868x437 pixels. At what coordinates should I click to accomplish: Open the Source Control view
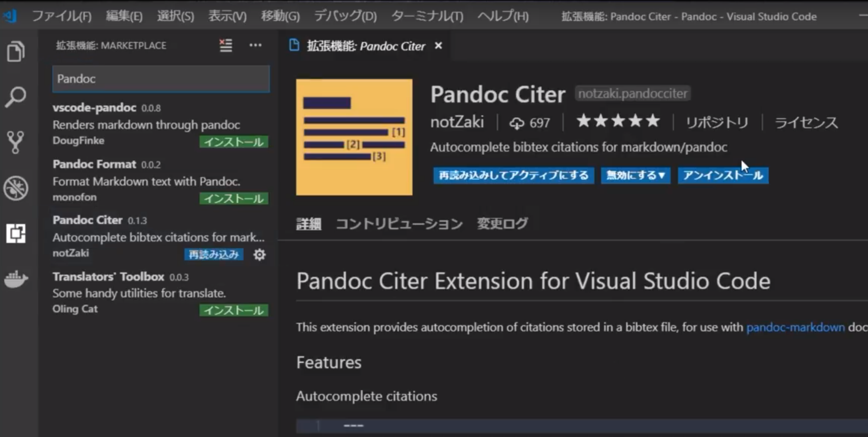pos(16,142)
